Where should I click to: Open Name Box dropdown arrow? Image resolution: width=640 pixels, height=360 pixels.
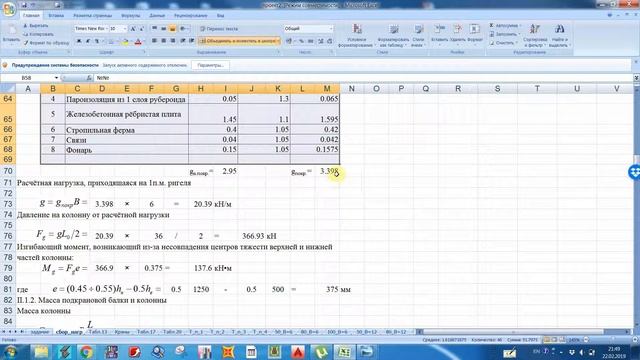click(x=56, y=78)
